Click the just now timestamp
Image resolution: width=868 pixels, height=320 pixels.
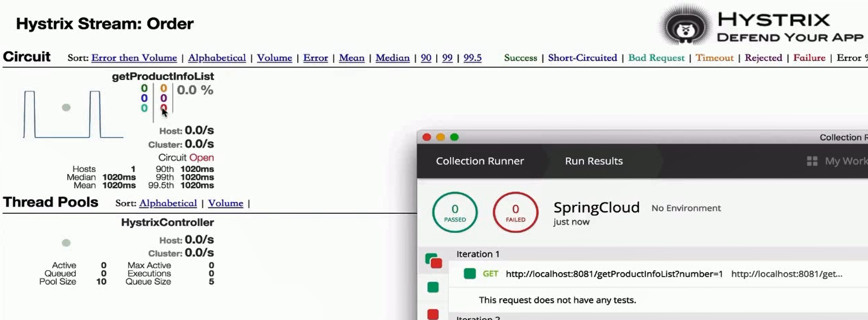pyautogui.click(x=571, y=222)
